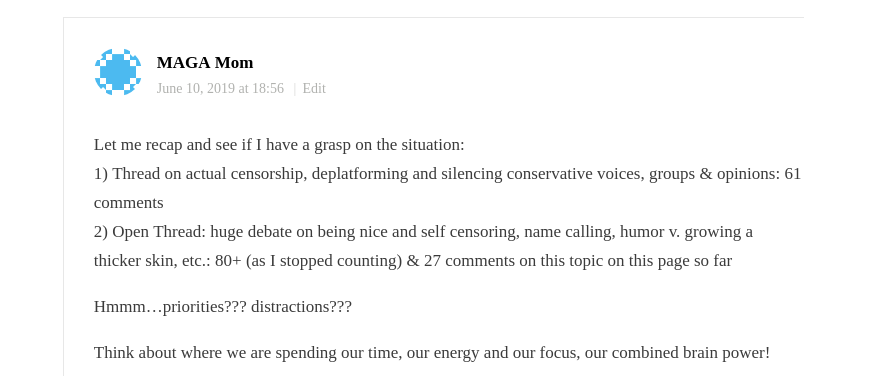
Task: Open the MAGA Mom commenter name
Action: 205,62
